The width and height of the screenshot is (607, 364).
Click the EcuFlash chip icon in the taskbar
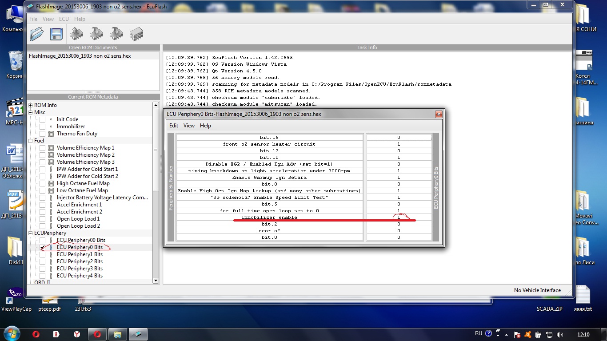(x=138, y=334)
